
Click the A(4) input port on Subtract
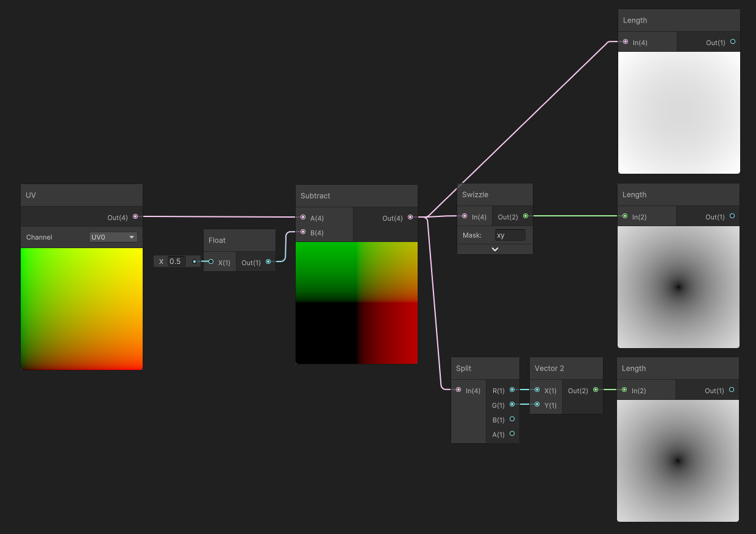[304, 218]
